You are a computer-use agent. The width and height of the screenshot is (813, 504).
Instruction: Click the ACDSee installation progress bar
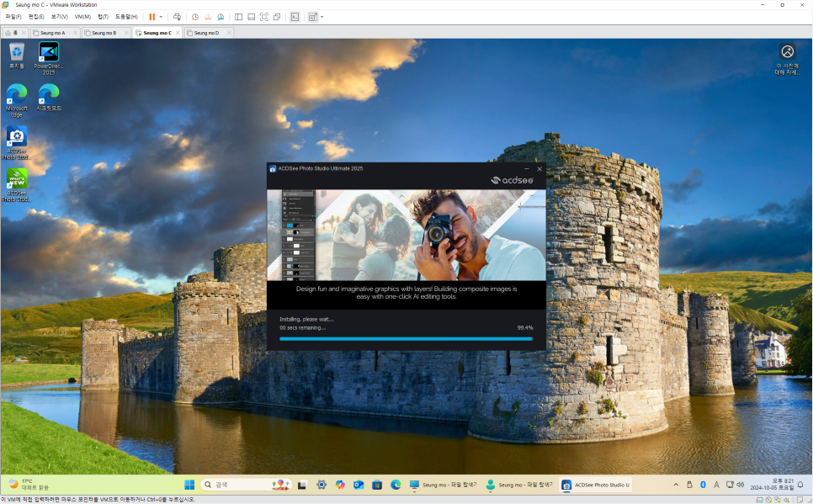point(406,337)
